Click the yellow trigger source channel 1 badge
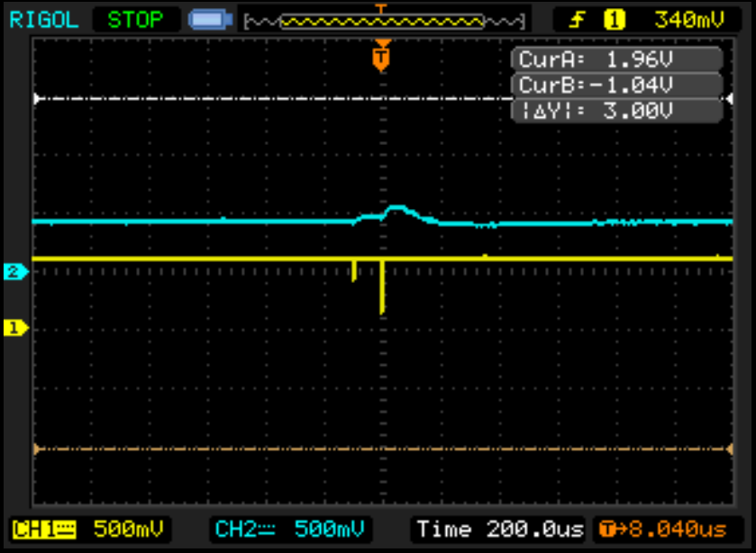The width and height of the screenshot is (756, 553). tap(615, 20)
